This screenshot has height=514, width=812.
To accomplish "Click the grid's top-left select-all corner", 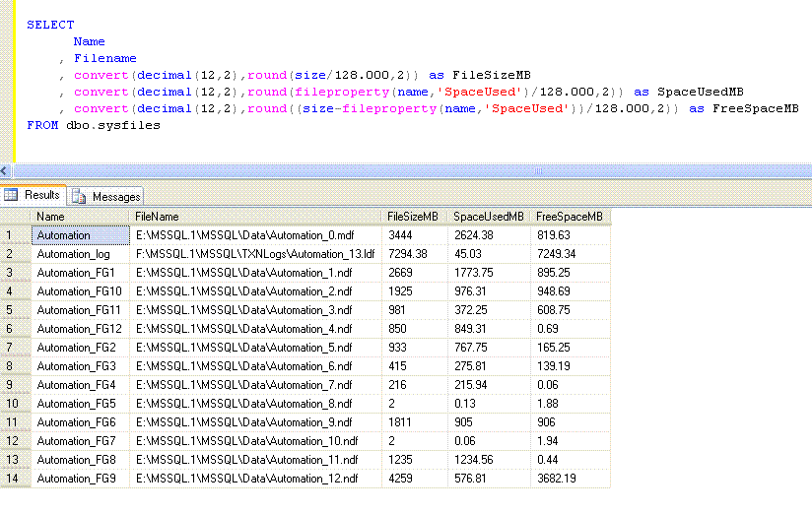I will tap(16, 216).
